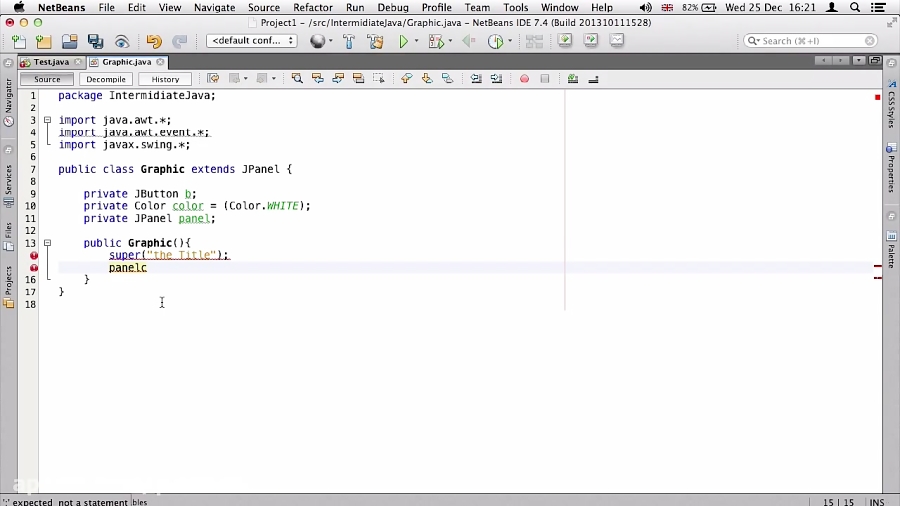900x506 pixels.
Task: Click the Build Project hammer icon
Action: [349, 41]
